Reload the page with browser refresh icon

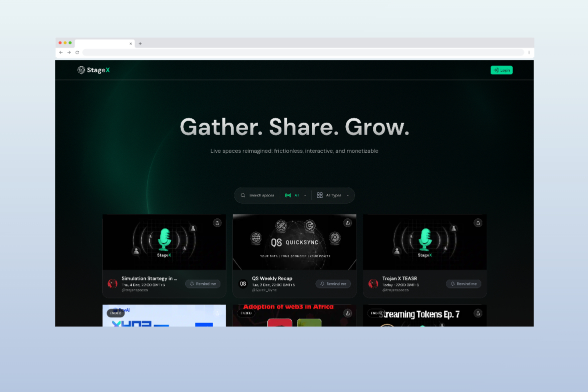click(x=77, y=53)
